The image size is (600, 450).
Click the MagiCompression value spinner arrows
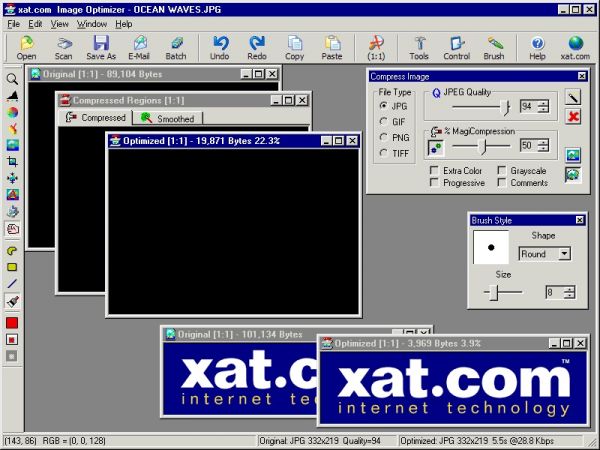543,145
